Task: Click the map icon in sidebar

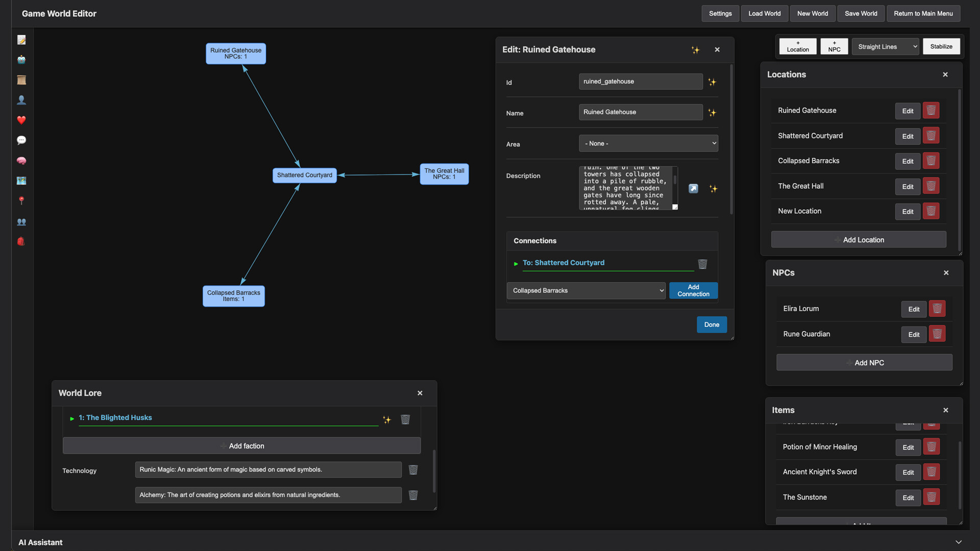Action: (x=21, y=181)
